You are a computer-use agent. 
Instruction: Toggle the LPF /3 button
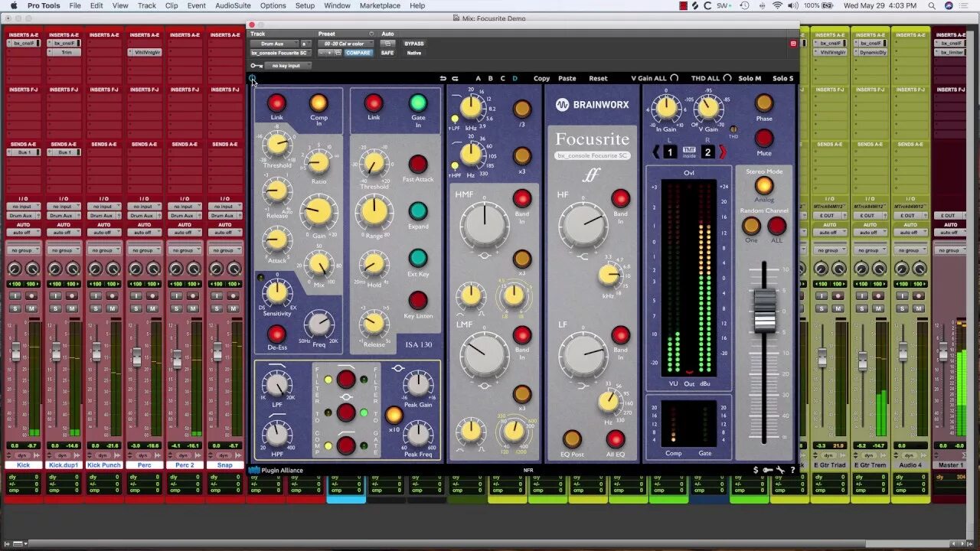click(x=522, y=109)
